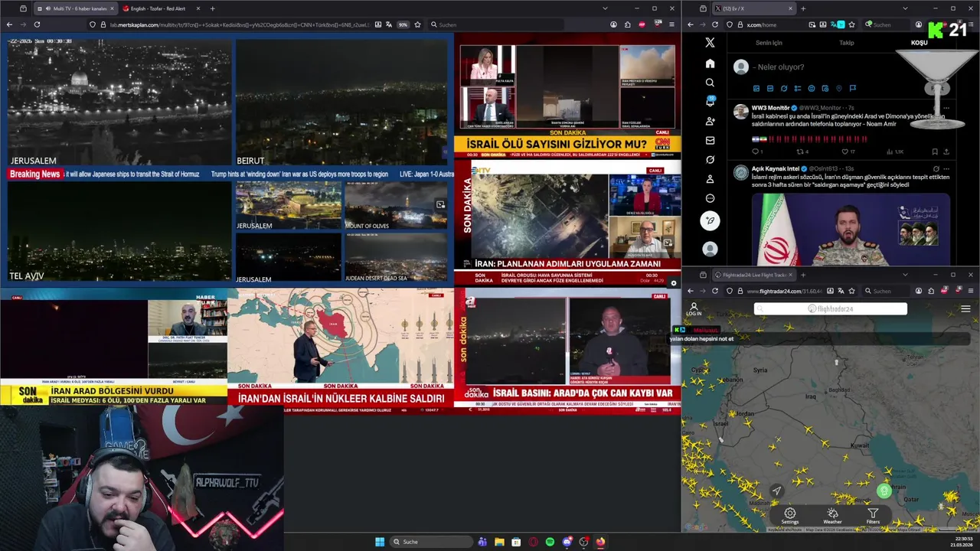Viewport: 980px width, 551px height.
Task: Open X profile icon in sidebar
Action: point(710,179)
